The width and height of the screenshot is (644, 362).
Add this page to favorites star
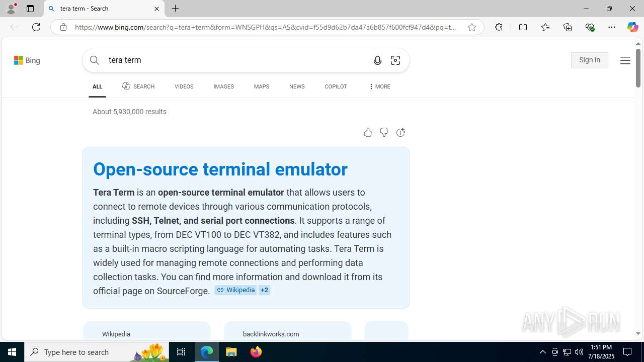coord(472,27)
